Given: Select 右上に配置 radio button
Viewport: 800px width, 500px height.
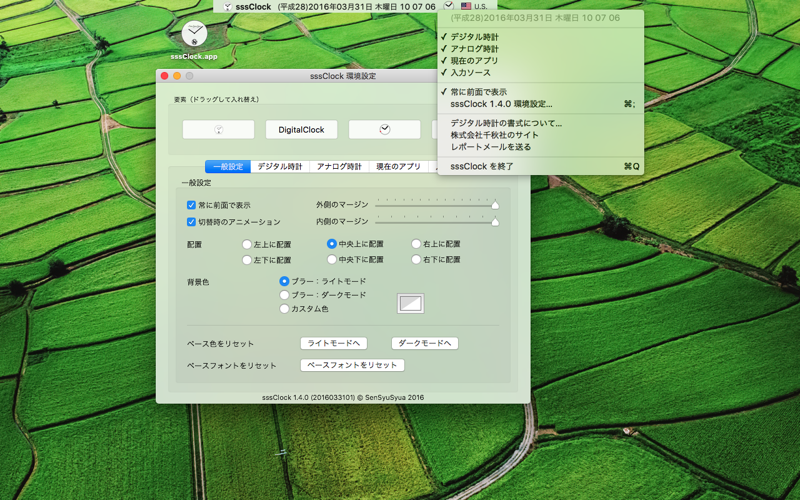Looking at the screenshot, I should [416, 244].
